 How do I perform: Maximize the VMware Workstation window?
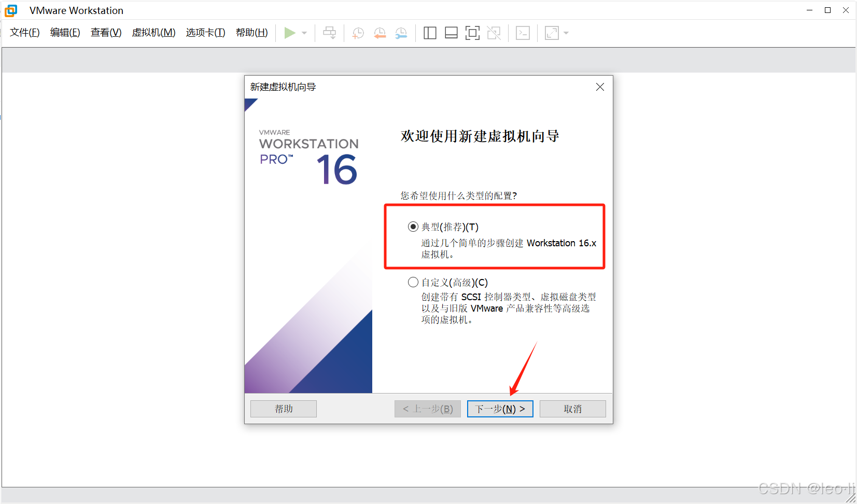tap(828, 10)
